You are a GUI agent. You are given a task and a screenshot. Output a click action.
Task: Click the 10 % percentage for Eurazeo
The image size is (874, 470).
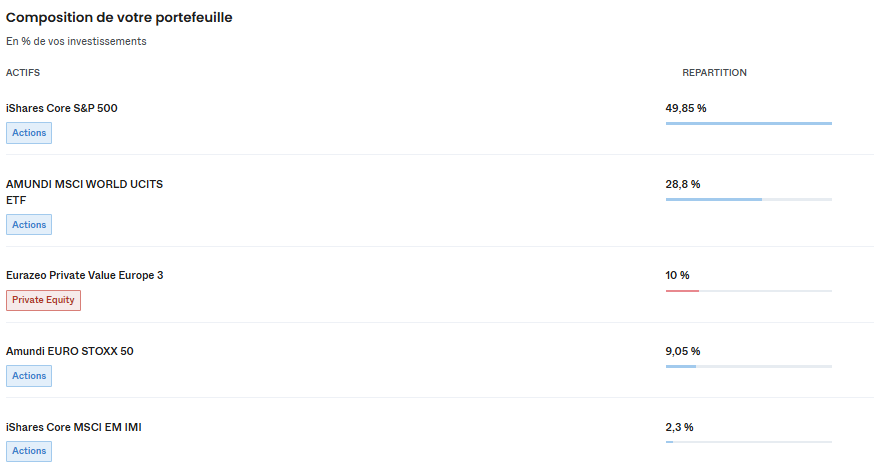[x=677, y=275]
